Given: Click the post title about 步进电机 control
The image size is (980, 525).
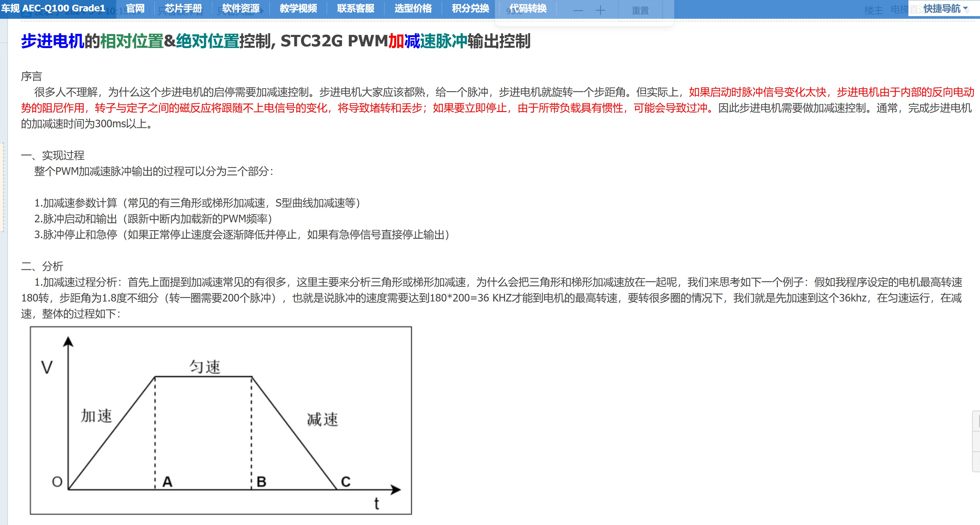Looking at the screenshot, I should click(x=276, y=41).
